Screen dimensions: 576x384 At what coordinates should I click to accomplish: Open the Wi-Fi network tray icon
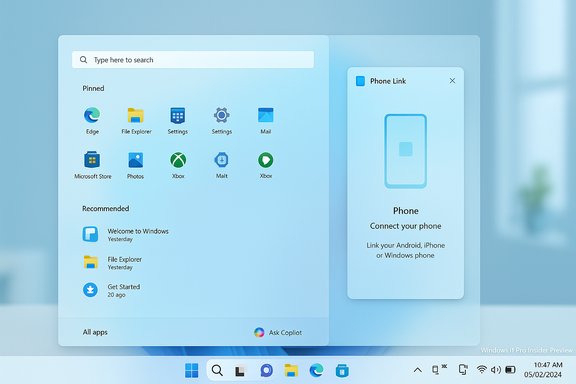(481, 369)
